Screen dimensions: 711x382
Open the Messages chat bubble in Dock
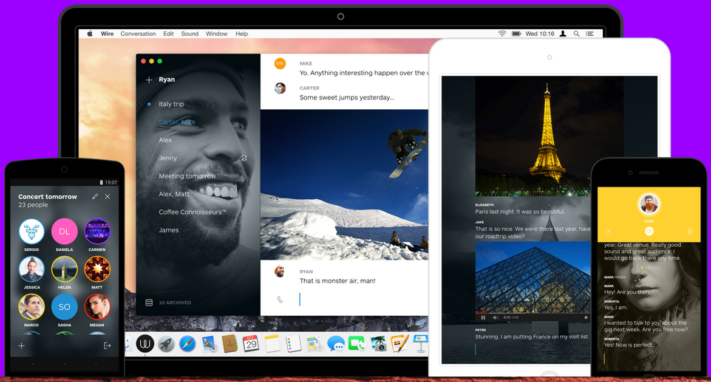[x=336, y=344]
